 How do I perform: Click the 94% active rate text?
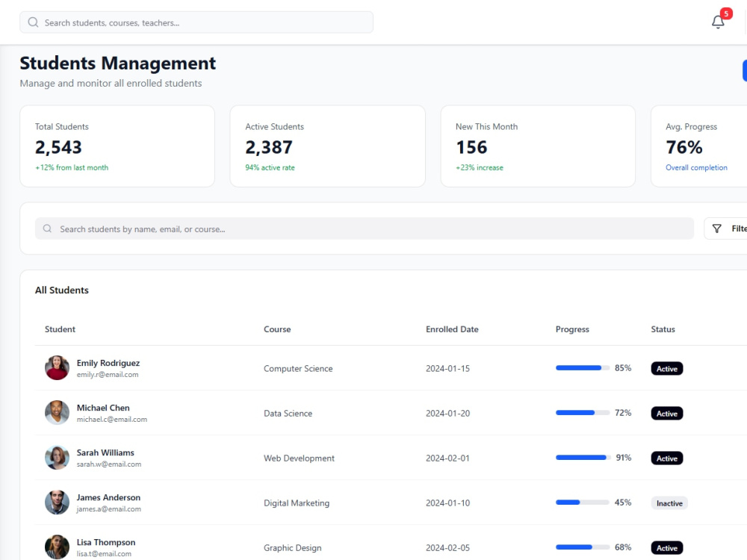270,167
